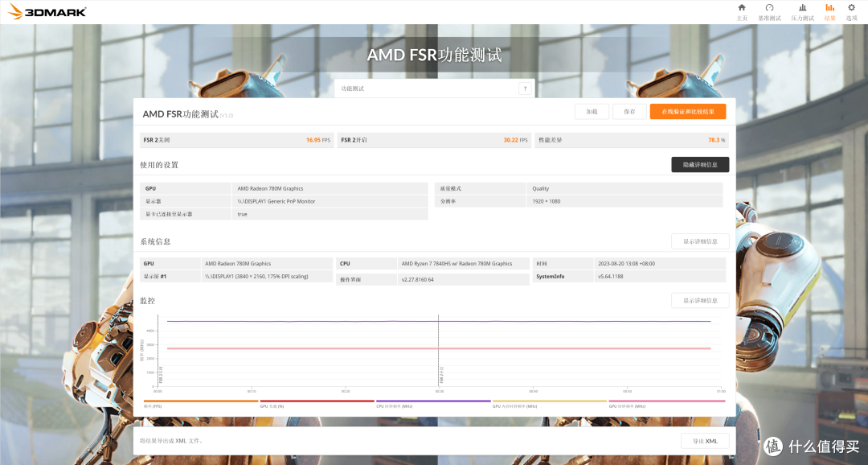Select the 结果 results chart icon
This screenshot has width=868, height=465.
click(829, 11)
